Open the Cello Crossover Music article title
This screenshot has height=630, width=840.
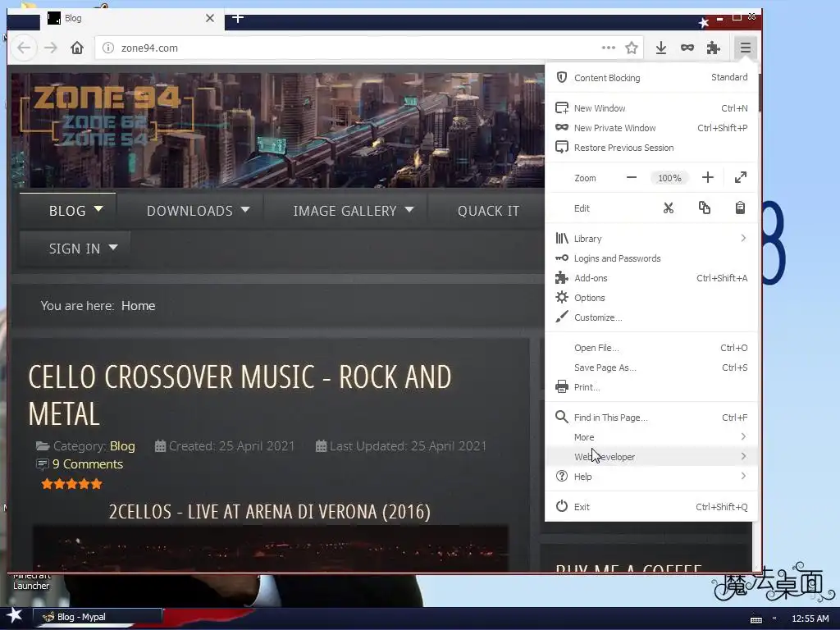click(x=240, y=395)
